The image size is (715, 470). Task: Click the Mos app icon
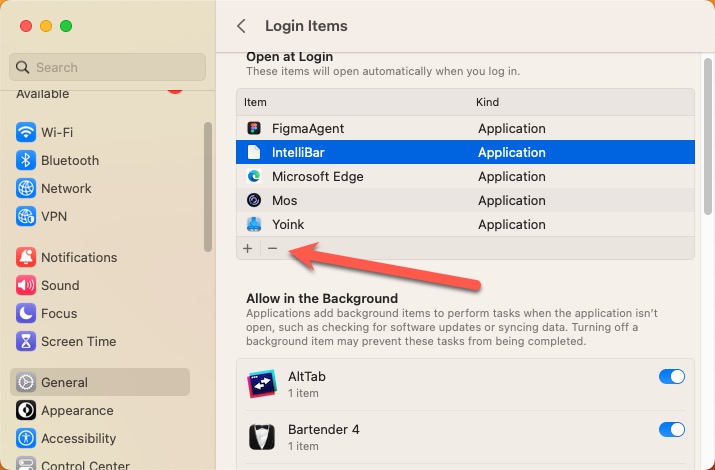(254, 200)
